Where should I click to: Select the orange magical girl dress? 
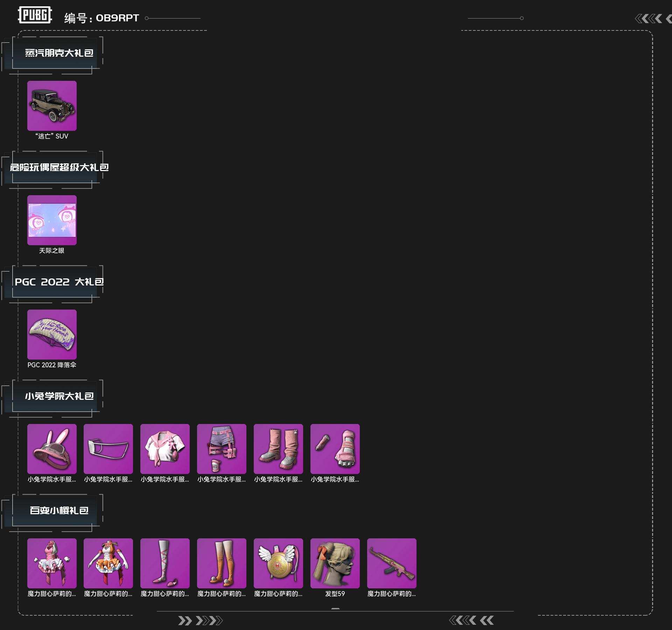[108, 563]
